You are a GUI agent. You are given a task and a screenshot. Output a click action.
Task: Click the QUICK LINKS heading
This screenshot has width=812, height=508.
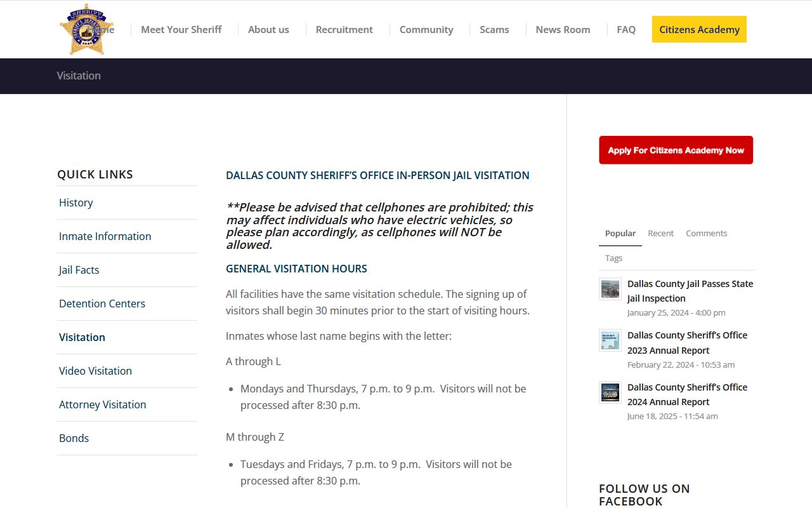click(x=95, y=174)
